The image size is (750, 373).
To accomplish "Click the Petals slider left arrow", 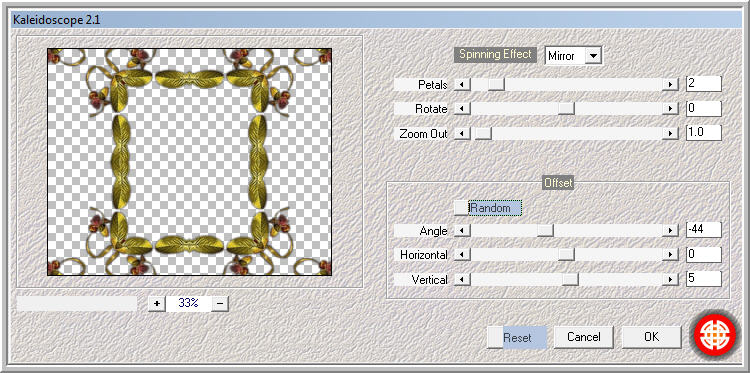I will pyautogui.click(x=462, y=85).
